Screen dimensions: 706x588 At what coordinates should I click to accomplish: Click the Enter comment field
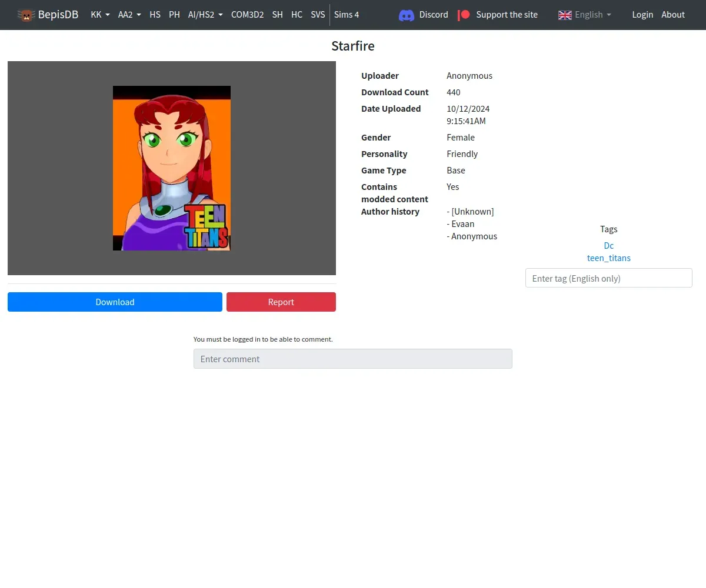pyautogui.click(x=353, y=359)
